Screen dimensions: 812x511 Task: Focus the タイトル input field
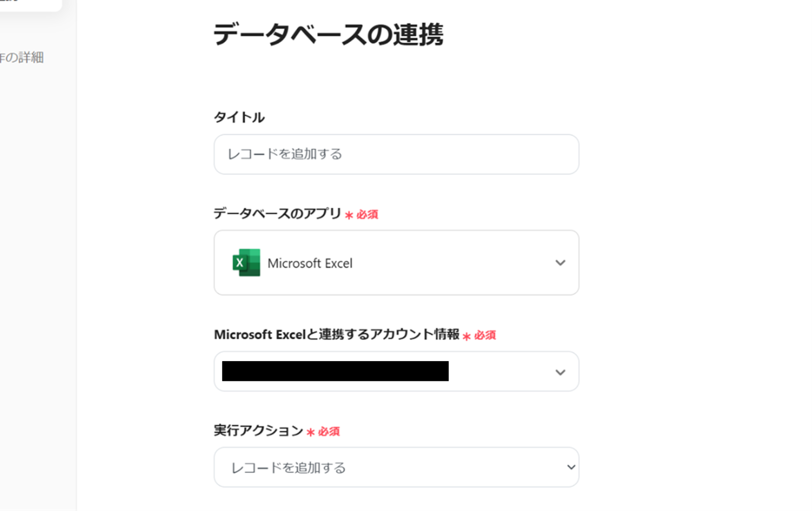pos(396,154)
